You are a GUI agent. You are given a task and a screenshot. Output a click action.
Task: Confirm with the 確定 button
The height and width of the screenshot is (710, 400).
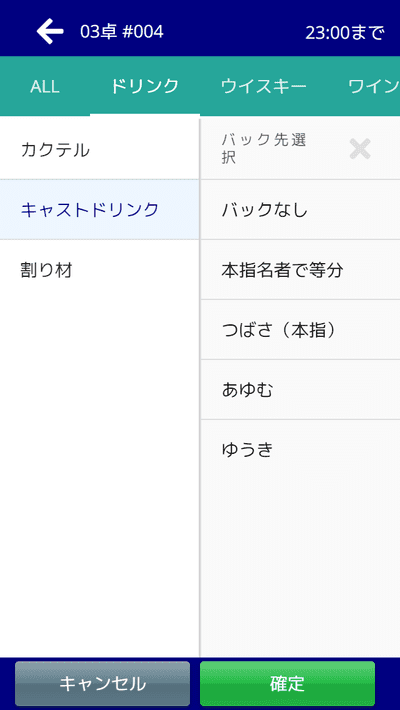[287, 683]
